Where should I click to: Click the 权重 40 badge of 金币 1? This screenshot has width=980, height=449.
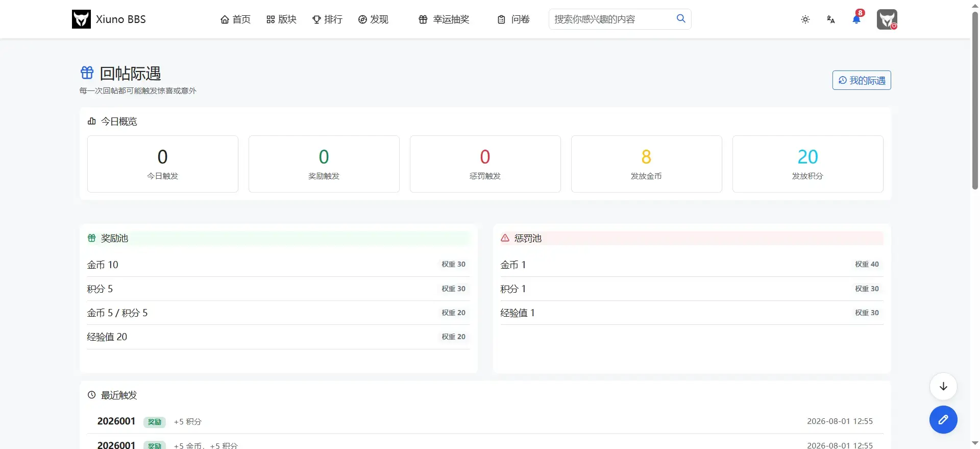tap(867, 265)
